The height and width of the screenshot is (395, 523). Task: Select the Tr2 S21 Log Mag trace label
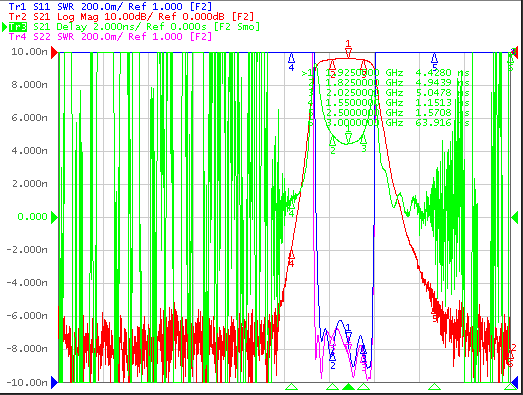tap(131, 16)
